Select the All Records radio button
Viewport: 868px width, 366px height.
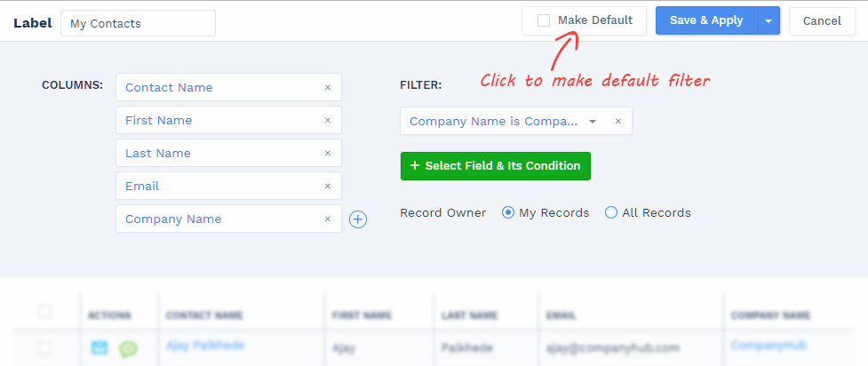611,212
